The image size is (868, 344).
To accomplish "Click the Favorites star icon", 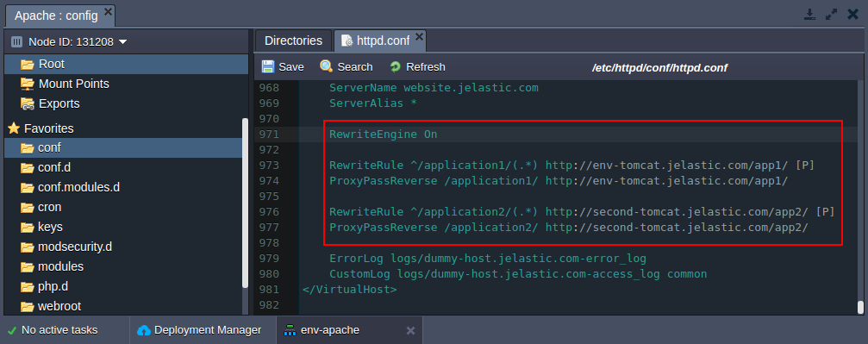I will coord(14,128).
